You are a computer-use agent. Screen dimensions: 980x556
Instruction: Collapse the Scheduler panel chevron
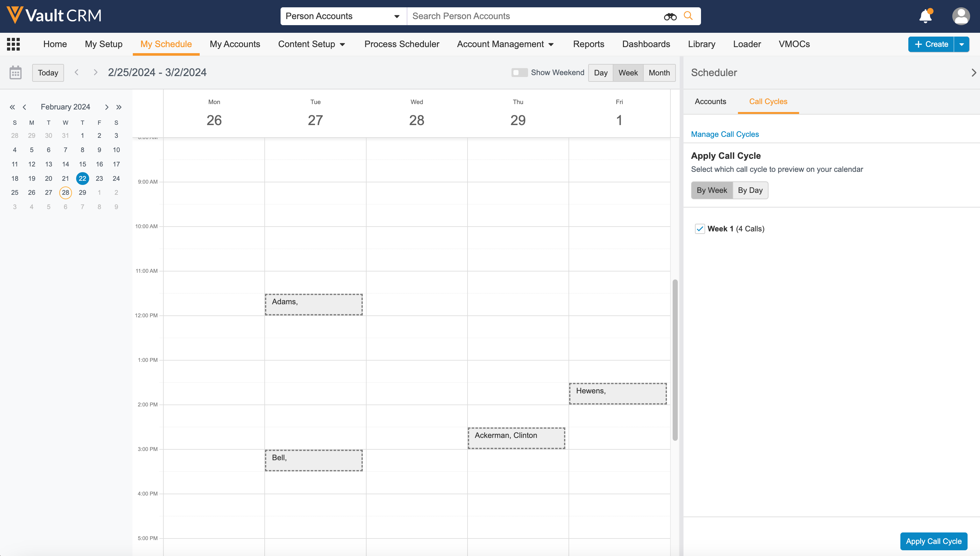[974, 73]
